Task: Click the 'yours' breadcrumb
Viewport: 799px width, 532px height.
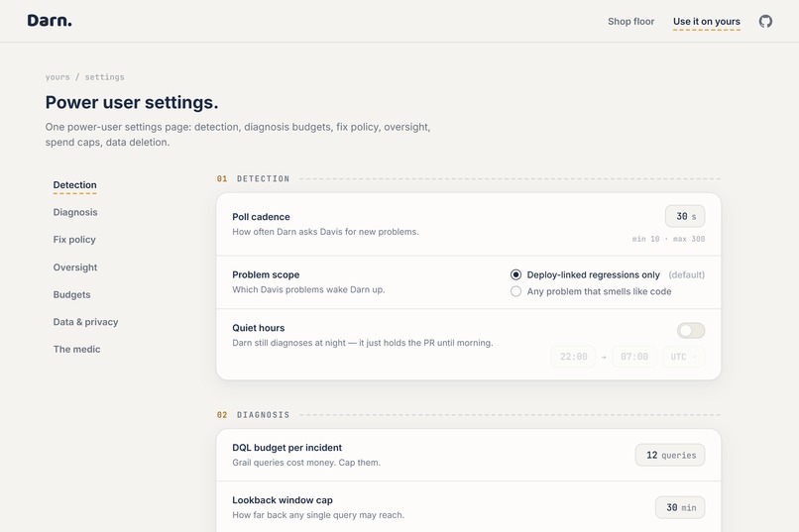Action: point(57,77)
